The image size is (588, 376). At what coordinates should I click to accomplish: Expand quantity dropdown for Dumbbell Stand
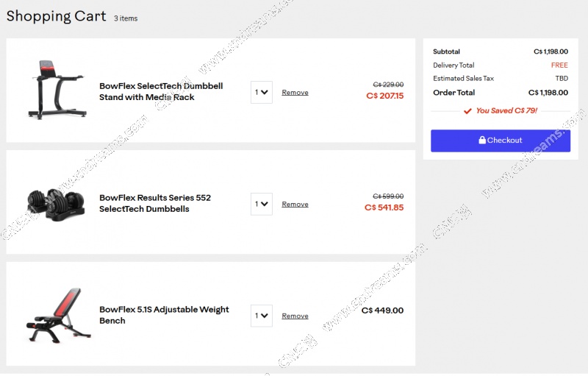click(x=261, y=93)
